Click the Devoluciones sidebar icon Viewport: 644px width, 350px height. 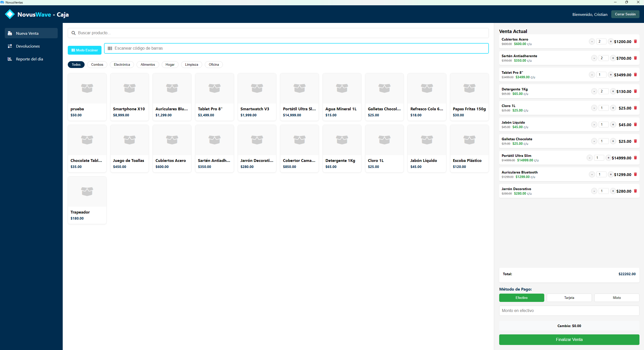pos(10,46)
